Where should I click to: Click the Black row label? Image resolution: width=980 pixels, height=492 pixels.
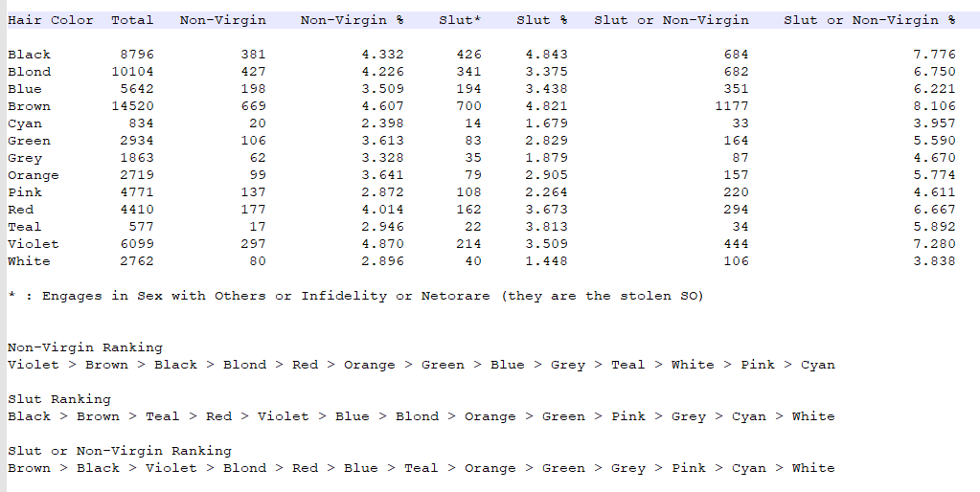click(x=30, y=55)
